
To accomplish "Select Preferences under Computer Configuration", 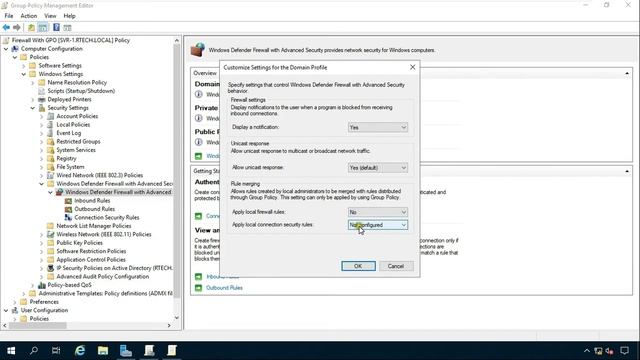I will pyautogui.click(x=44, y=302).
